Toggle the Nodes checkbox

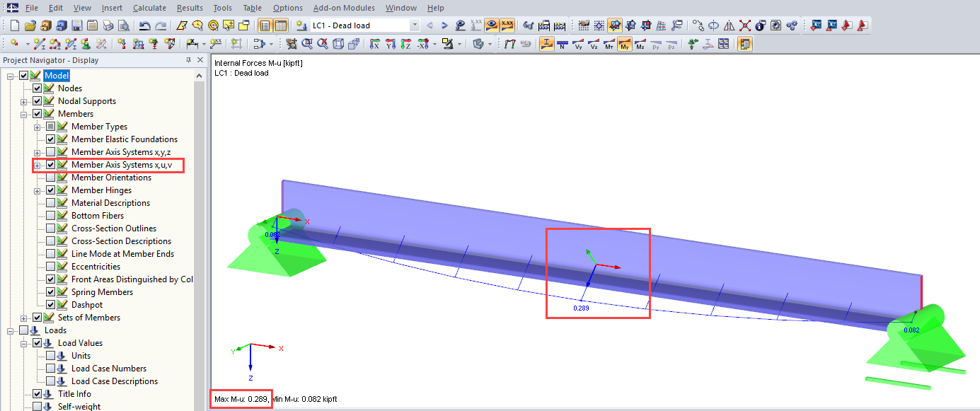click(x=37, y=88)
